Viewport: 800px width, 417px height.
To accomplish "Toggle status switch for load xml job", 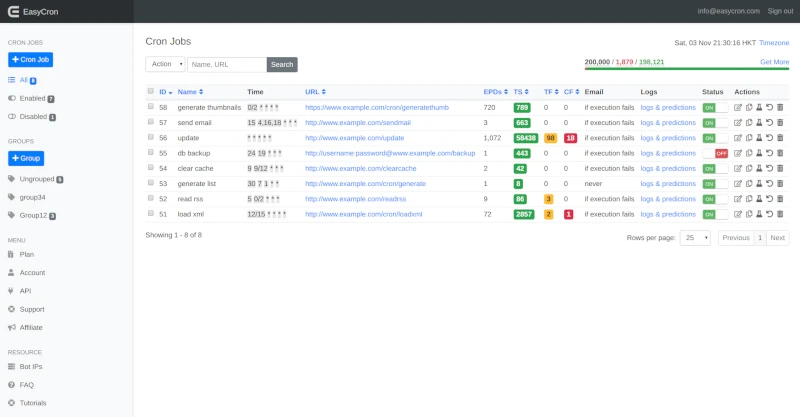I will tap(715, 214).
